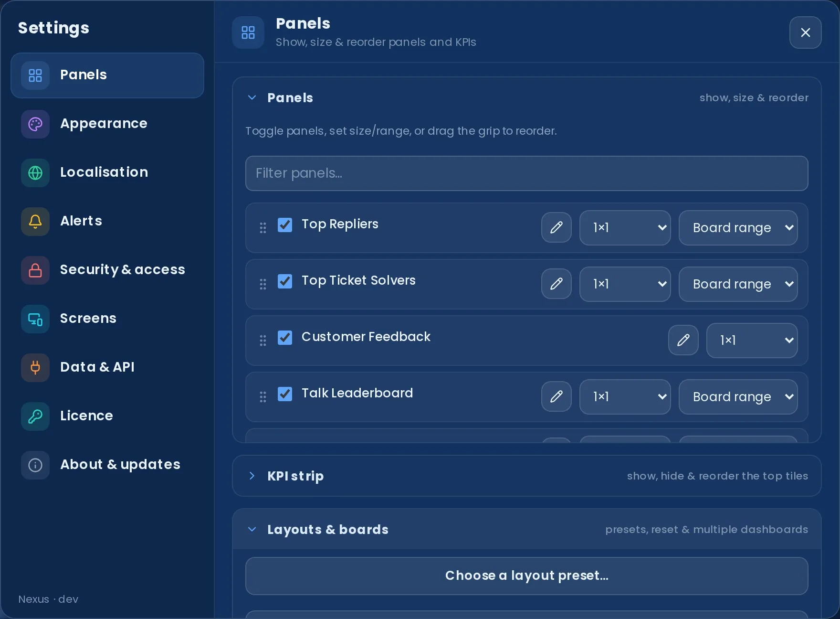Open Top Repliers size dropdown
The width and height of the screenshot is (840, 619).
coord(625,228)
